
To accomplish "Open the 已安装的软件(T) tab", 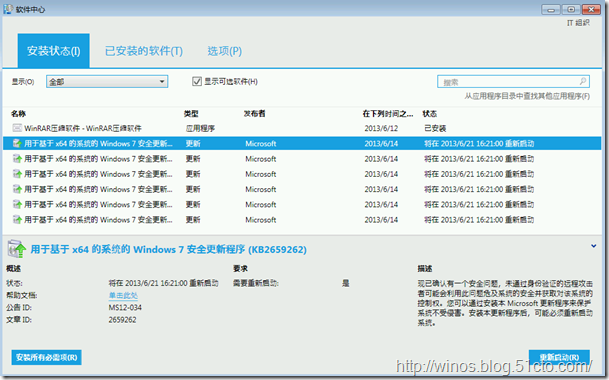I will pyautogui.click(x=144, y=51).
